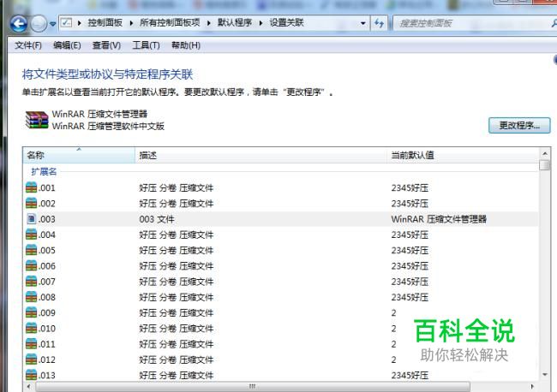
Task: Select the .002 file icon
Action: 31,203
